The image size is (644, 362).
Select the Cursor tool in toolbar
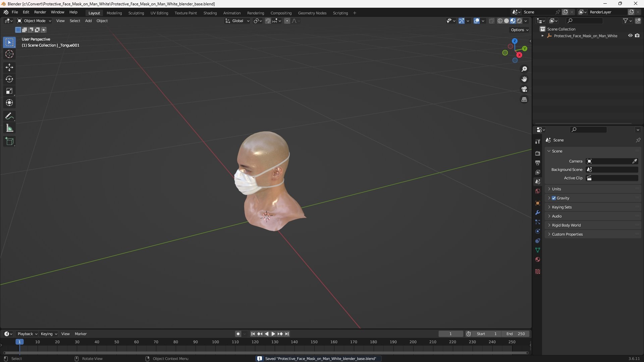tap(9, 54)
